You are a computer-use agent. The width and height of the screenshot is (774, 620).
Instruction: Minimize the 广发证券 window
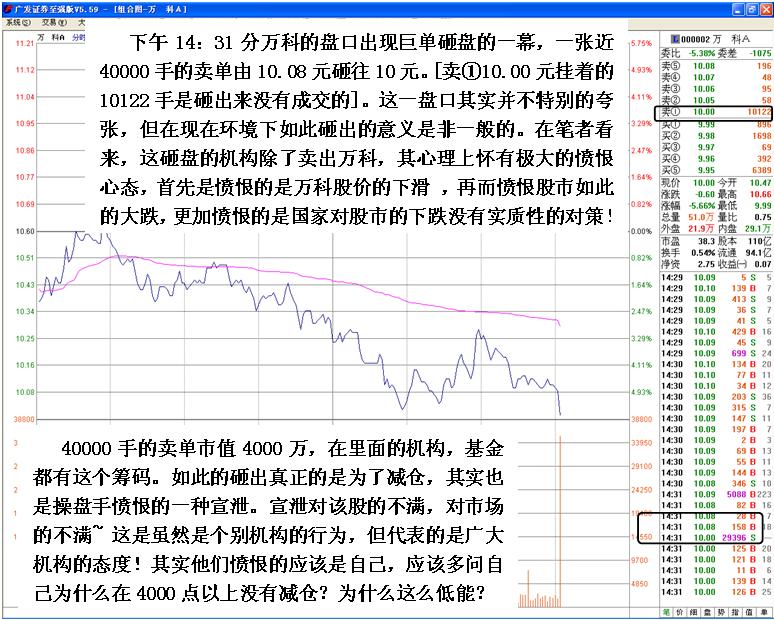tap(738, 8)
